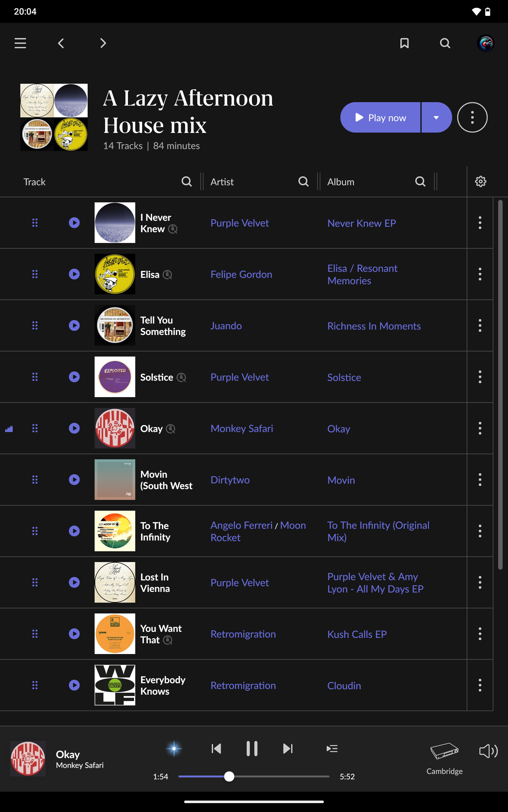Open the playlist cover collage image
Image resolution: width=508 pixels, height=812 pixels.
pos(54,117)
